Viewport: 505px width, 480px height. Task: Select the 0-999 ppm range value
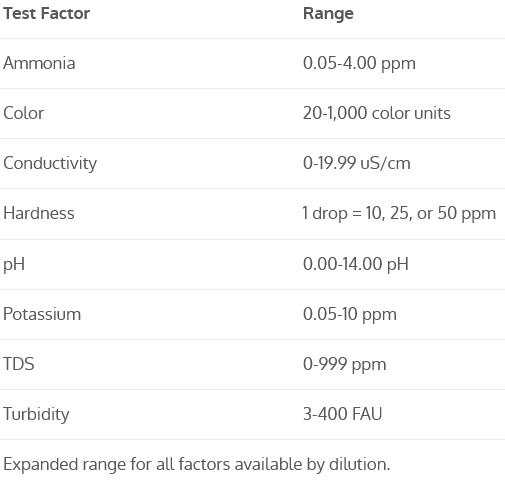click(345, 364)
